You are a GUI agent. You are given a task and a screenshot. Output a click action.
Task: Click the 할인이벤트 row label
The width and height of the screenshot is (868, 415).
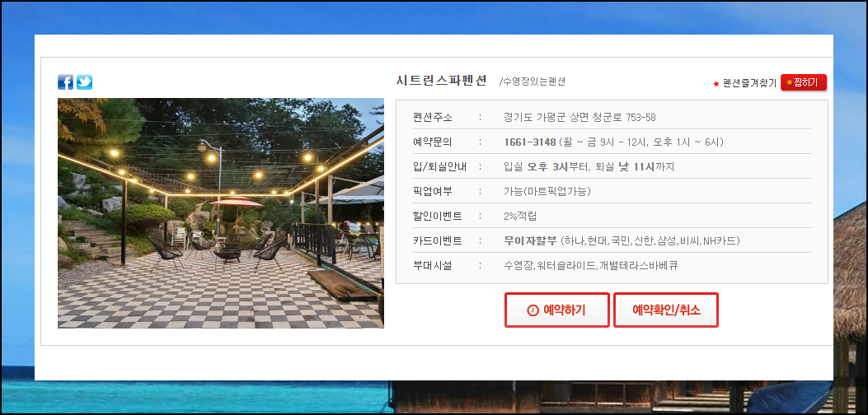click(x=438, y=217)
